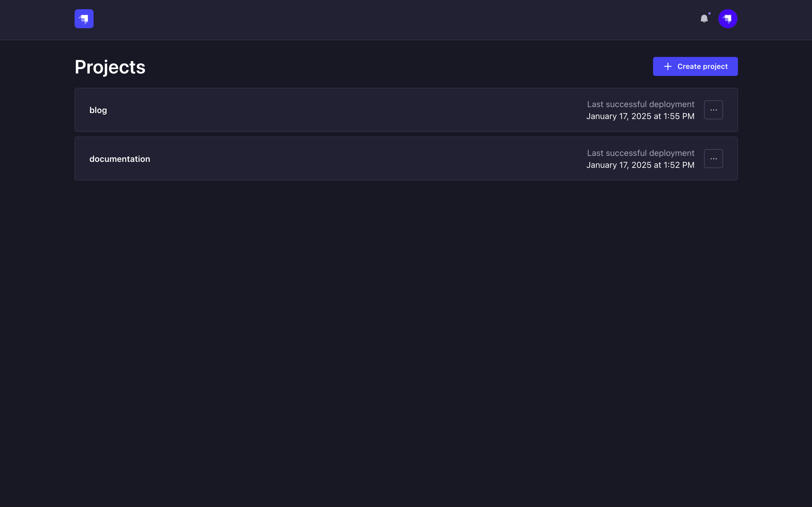Click the app logo in the top navigation
Screen dimensions: 812x507
point(84,19)
